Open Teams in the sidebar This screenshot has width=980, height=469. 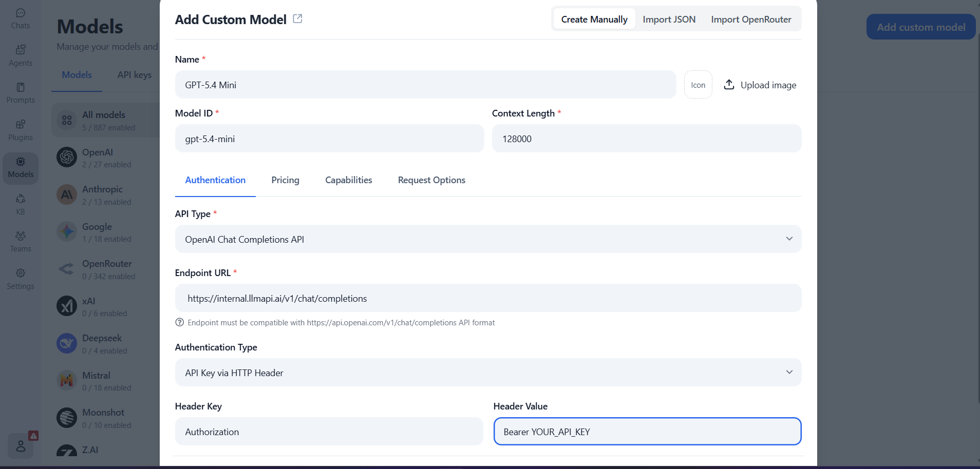tap(21, 242)
